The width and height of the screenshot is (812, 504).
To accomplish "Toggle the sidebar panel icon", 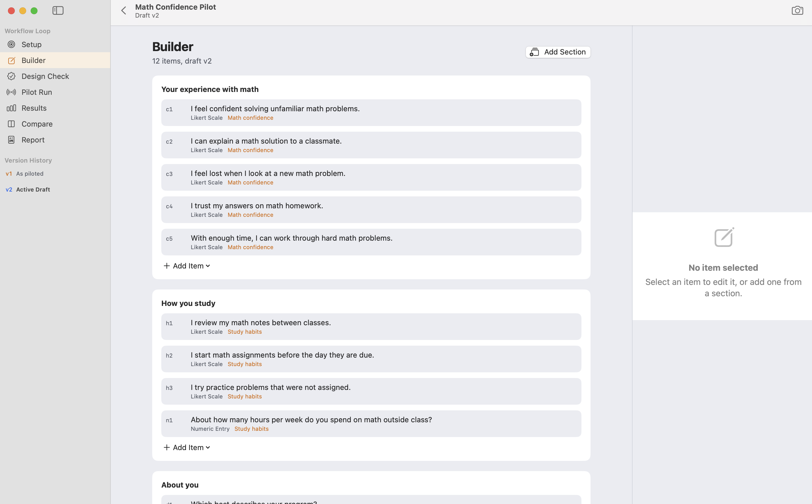I will click(x=58, y=11).
